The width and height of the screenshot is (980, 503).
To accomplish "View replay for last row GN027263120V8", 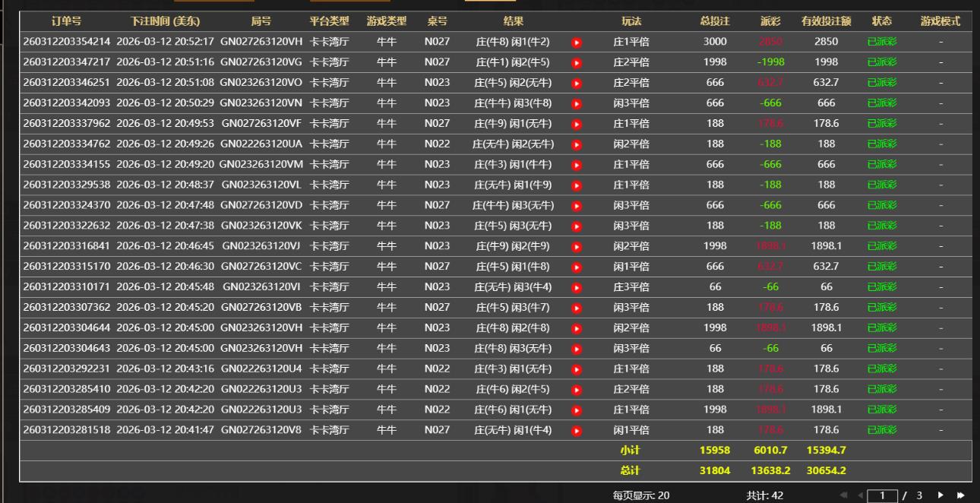I will pos(576,431).
